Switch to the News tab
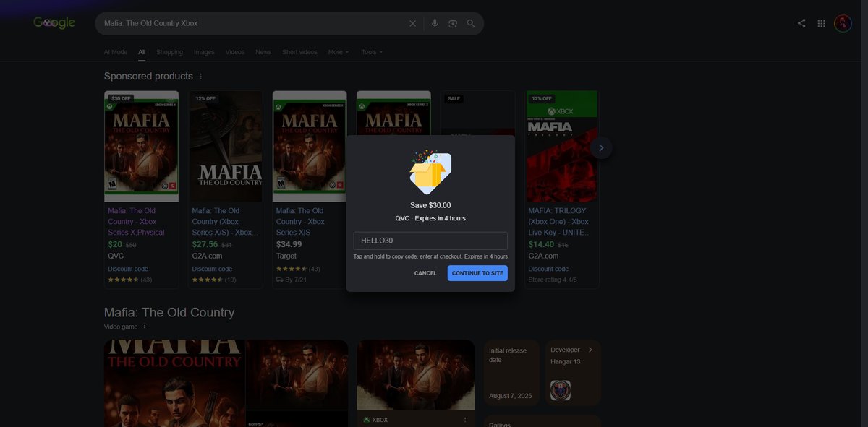This screenshot has height=427, width=868. coord(263,52)
